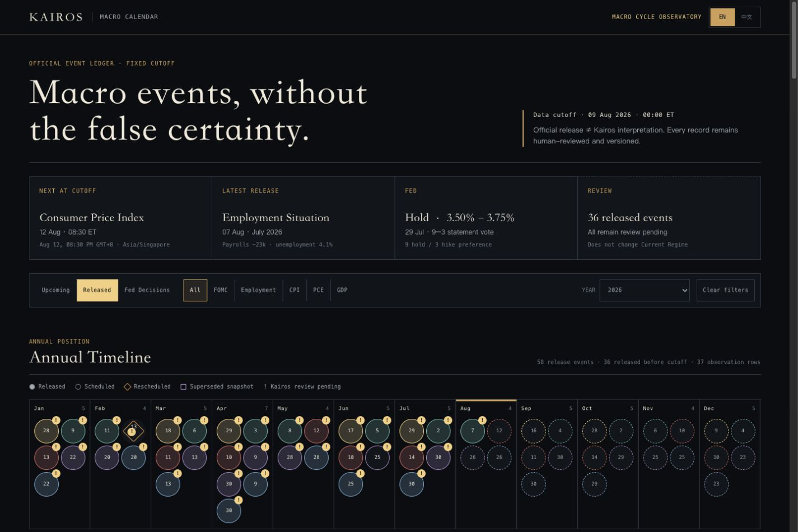Select the Fed Decisions tab
Viewport: 798px width, 532px height.
tap(147, 290)
